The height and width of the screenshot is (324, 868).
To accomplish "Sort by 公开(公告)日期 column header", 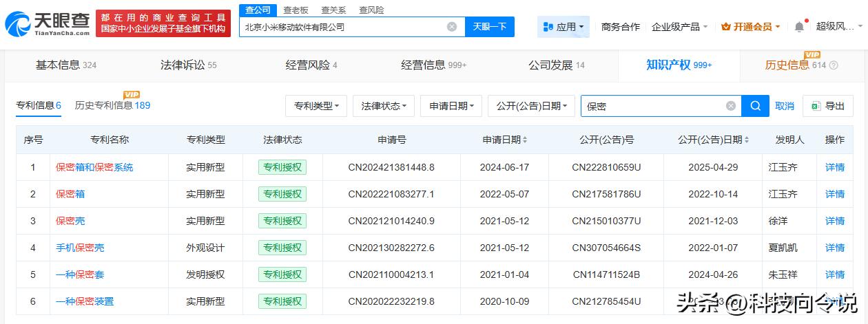I will click(714, 140).
